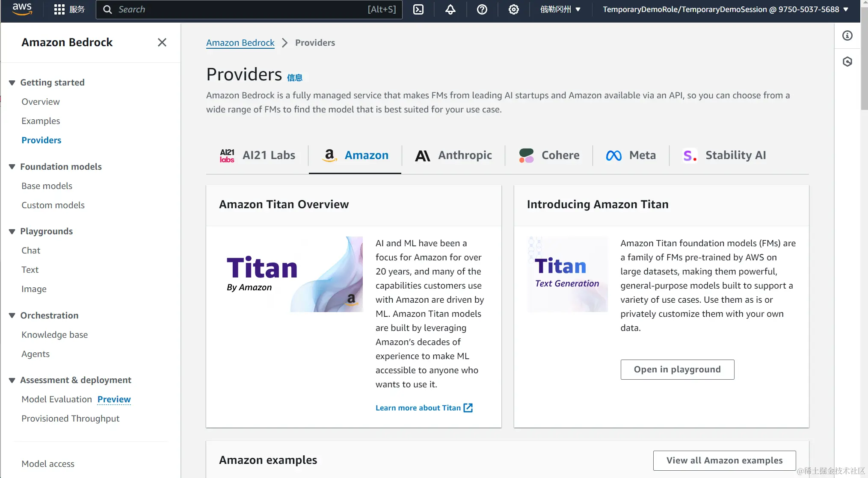Switch to the Cohere tab

[549, 155]
